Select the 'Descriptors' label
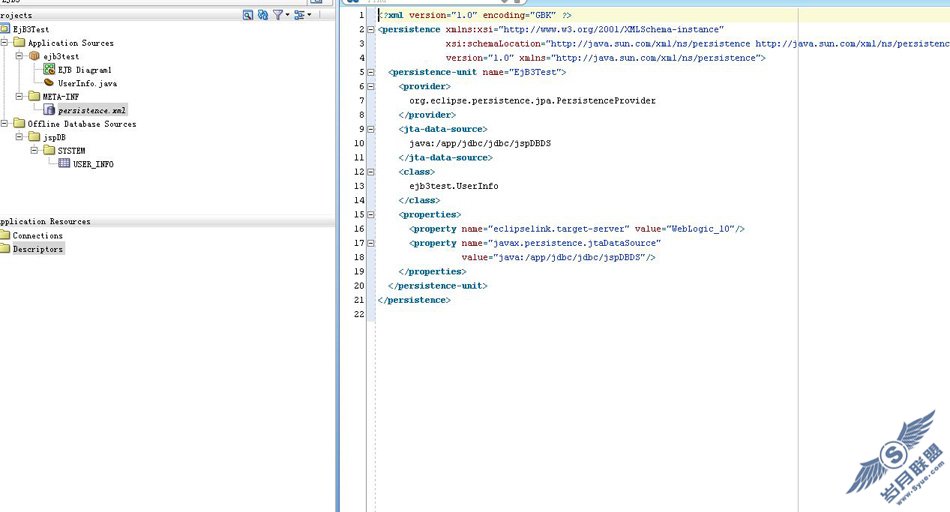Screen dimensions: 950x512 point(38,249)
